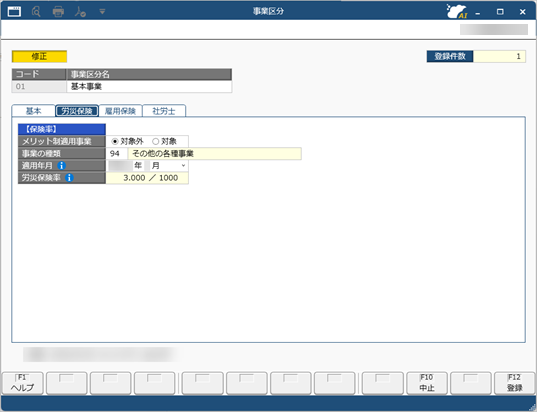Image resolution: width=537 pixels, height=412 pixels.
Task: Select the 対象 radio button
Action: pos(155,141)
